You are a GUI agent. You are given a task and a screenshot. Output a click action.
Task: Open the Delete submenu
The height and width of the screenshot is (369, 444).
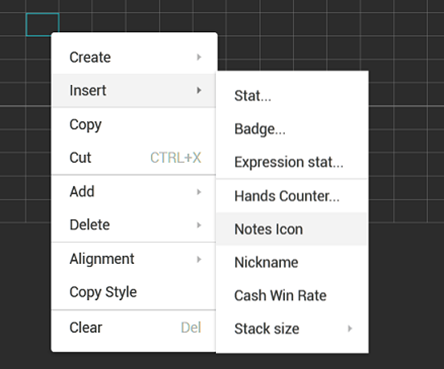(x=134, y=225)
